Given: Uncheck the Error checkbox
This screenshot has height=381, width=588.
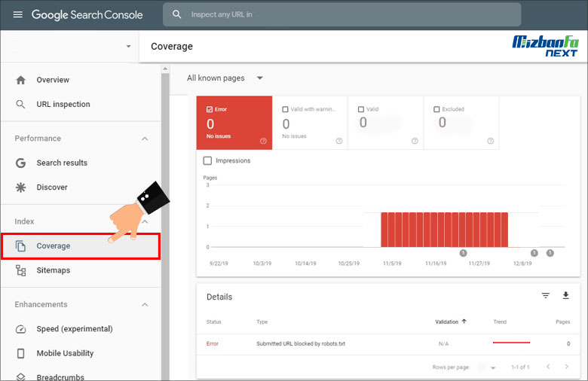Looking at the screenshot, I should pos(210,109).
